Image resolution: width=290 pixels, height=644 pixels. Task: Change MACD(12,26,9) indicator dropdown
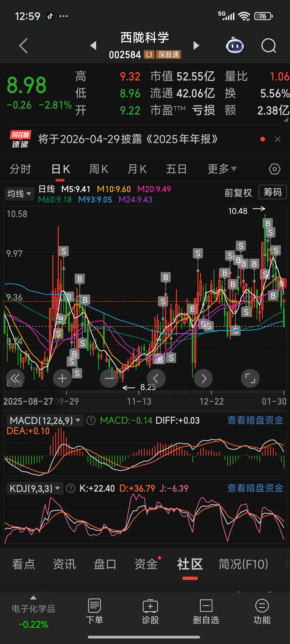coord(45,420)
